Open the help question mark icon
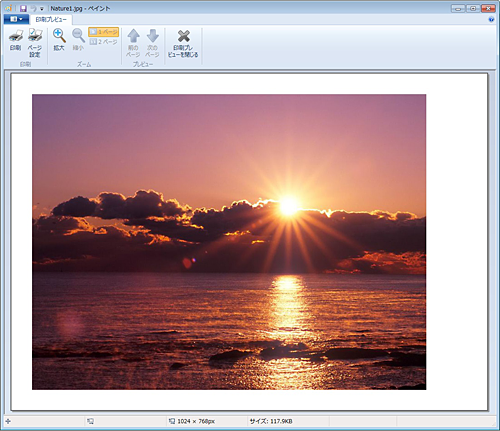 click(491, 19)
